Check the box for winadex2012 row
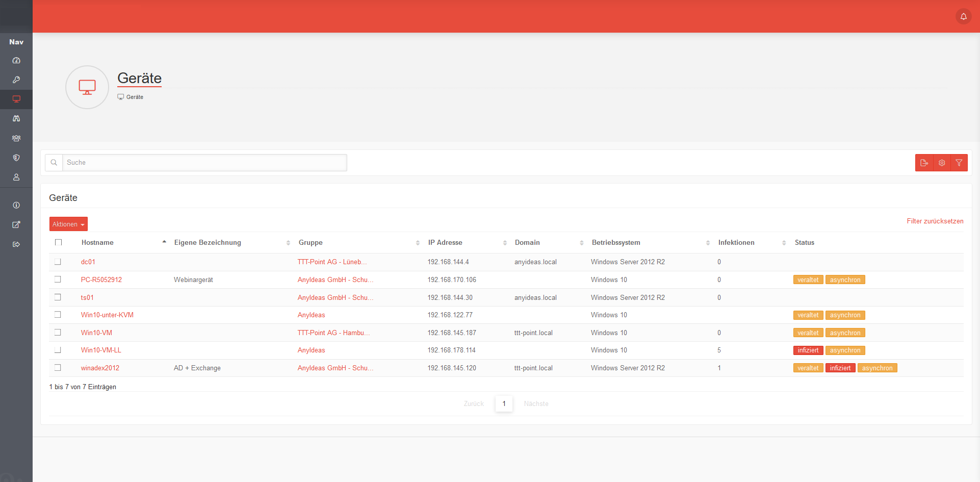The height and width of the screenshot is (482, 980). [x=58, y=368]
